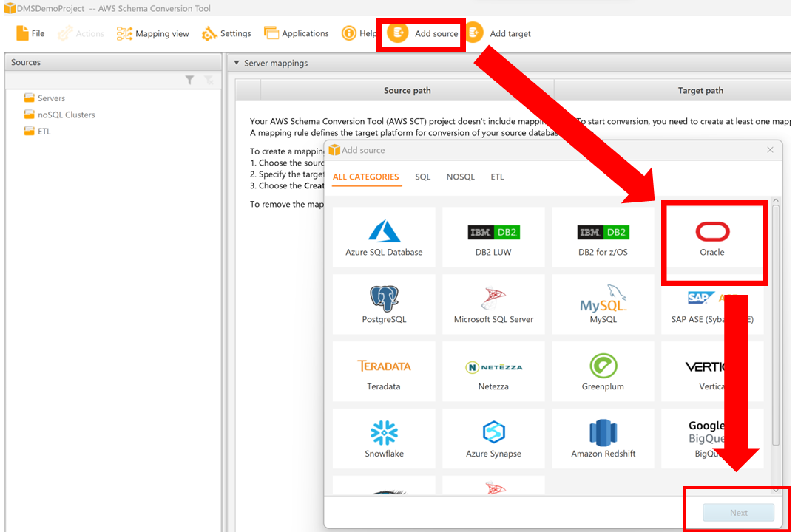Open the File menu
The height and width of the screenshot is (532, 798).
coord(30,33)
